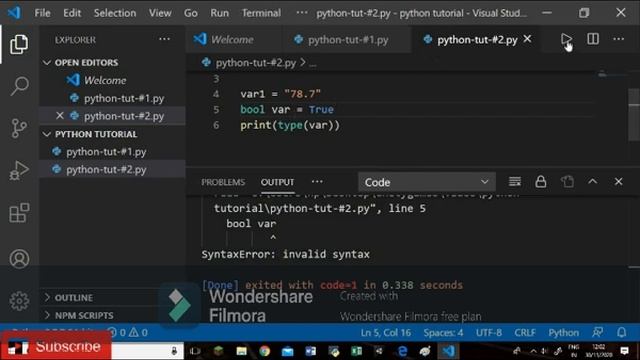This screenshot has width=640, height=360.
Task: Open the Extensions view
Action: point(19,213)
